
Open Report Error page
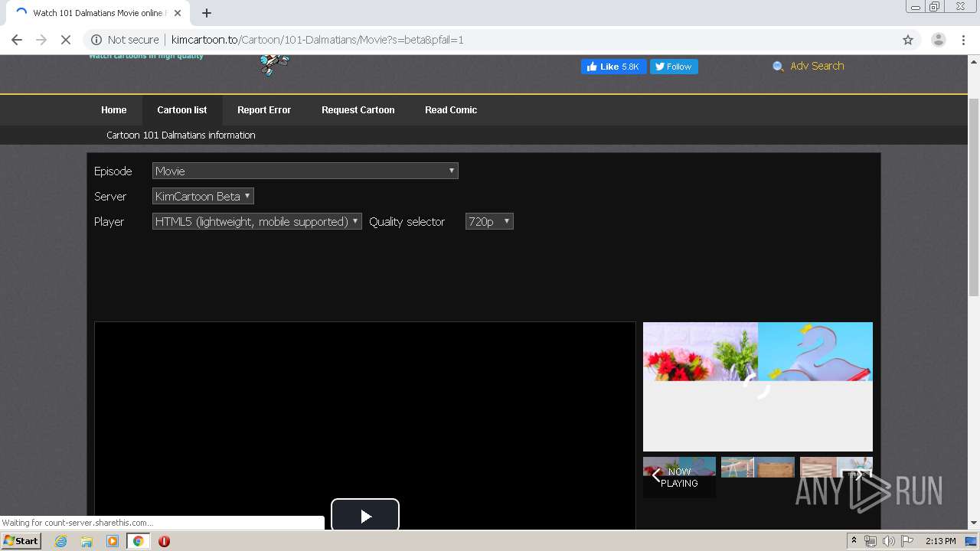pyautogui.click(x=264, y=110)
